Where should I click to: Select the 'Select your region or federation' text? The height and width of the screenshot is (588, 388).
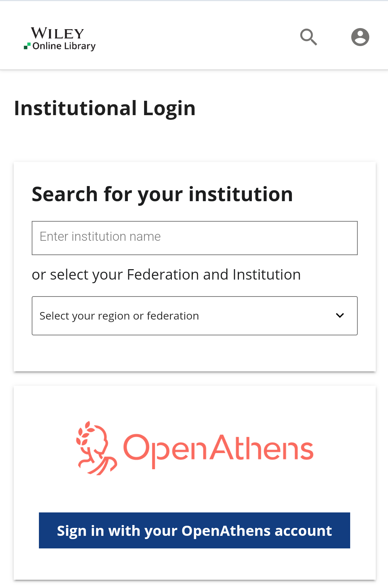(x=119, y=316)
